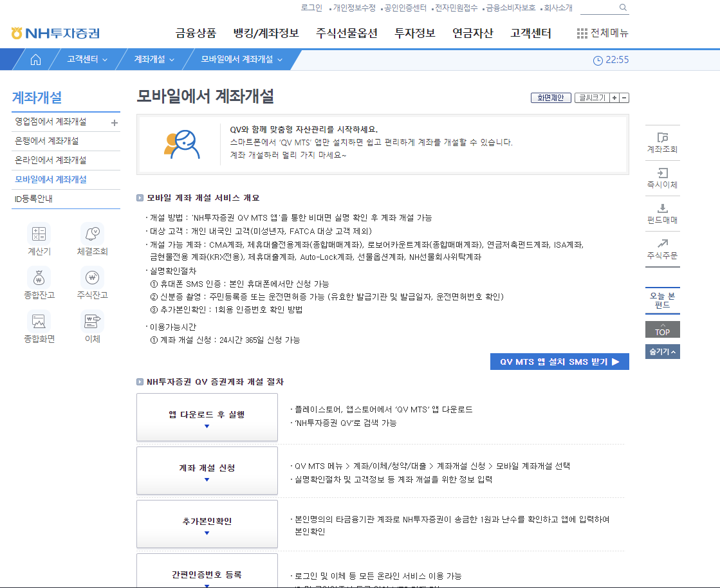Screen dimensions: 720x588
Task: Open the 고객센터 breadcrumb dropdown
Action: point(88,59)
